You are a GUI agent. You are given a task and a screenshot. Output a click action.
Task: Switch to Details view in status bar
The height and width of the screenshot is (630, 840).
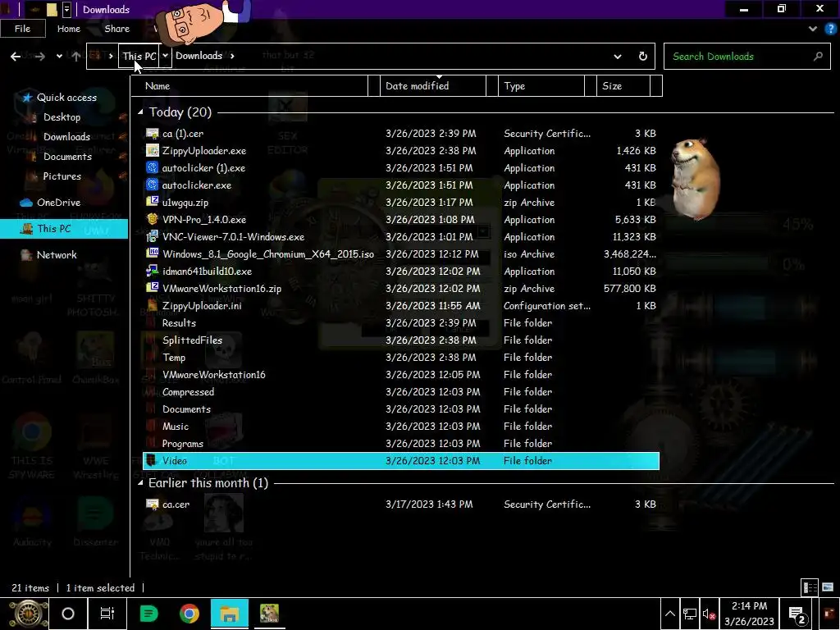(810, 587)
